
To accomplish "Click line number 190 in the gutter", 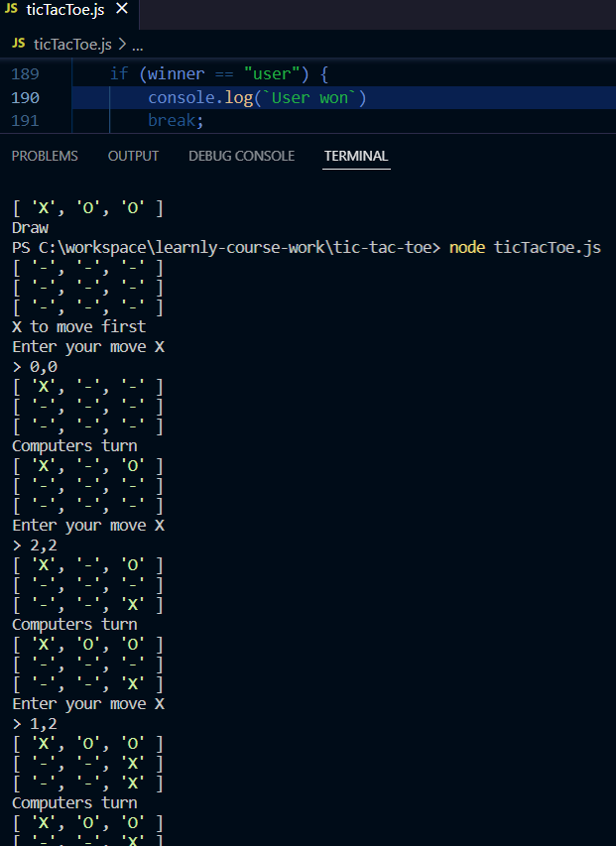I will [26, 97].
